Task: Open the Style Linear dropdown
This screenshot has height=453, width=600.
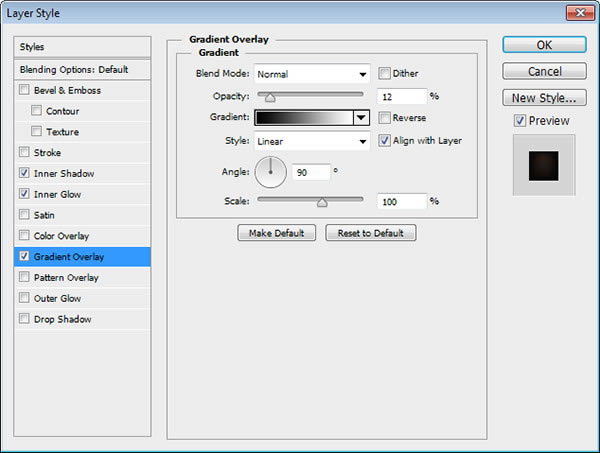Action: coord(312,141)
